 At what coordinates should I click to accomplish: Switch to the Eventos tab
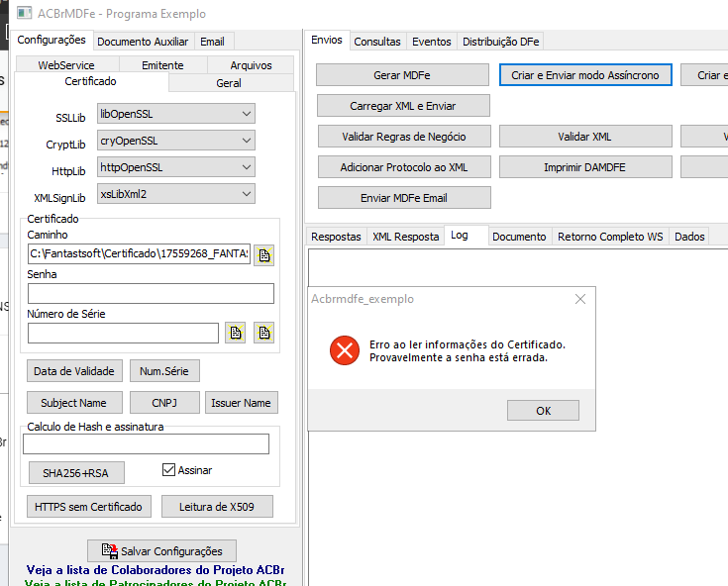coord(431,42)
